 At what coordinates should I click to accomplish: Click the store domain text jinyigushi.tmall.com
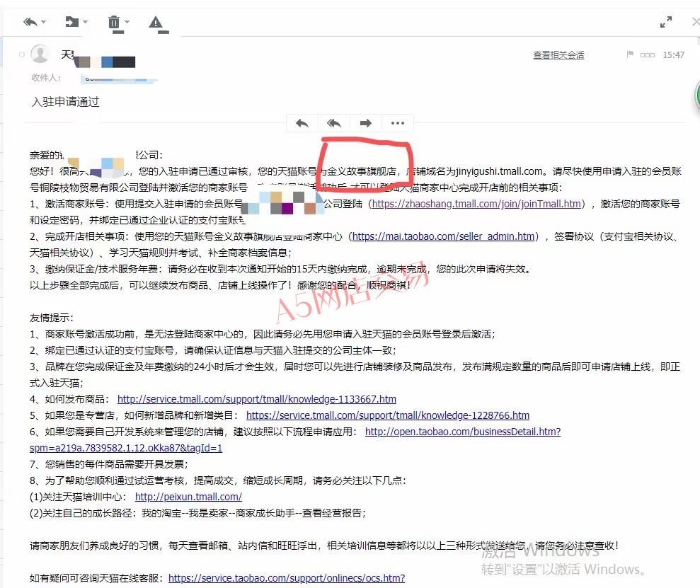[499, 171]
